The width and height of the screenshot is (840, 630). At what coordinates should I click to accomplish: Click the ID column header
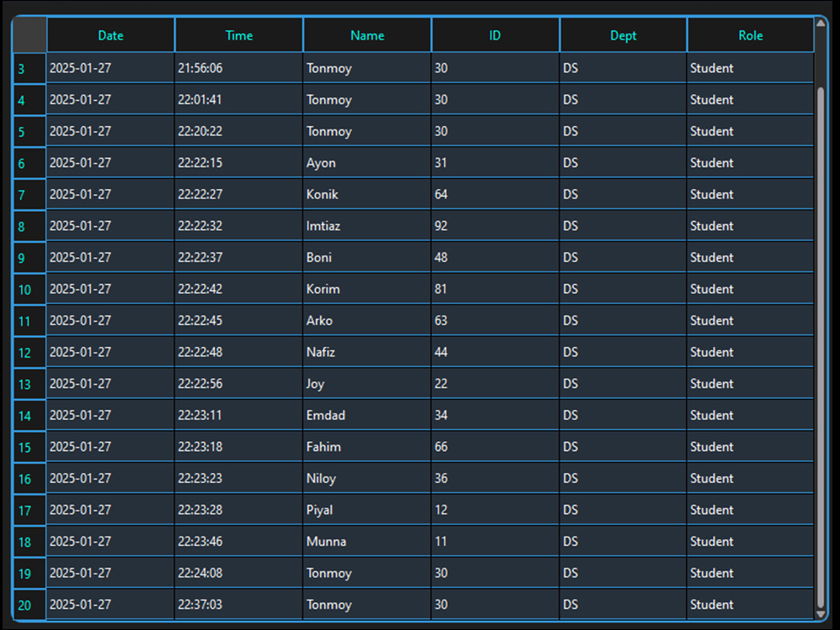pyautogui.click(x=495, y=35)
